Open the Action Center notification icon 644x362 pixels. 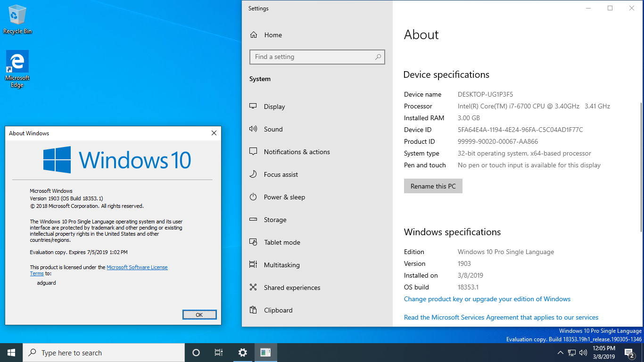[629, 353]
